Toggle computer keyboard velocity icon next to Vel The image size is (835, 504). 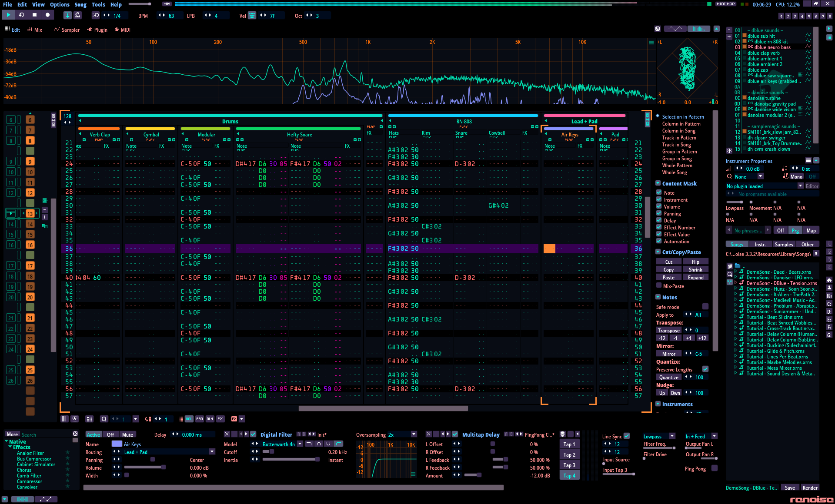click(x=252, y=16)
